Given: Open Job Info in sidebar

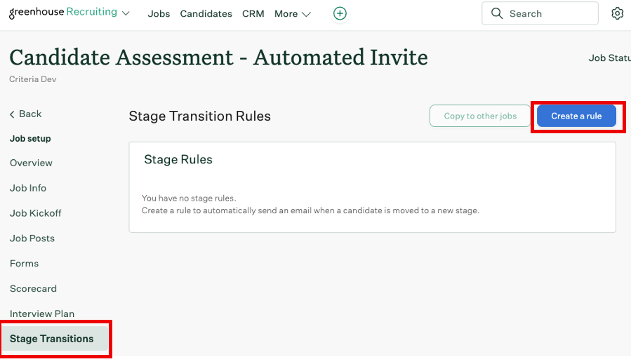Looking at the screenshot, I should pos(28,188).
